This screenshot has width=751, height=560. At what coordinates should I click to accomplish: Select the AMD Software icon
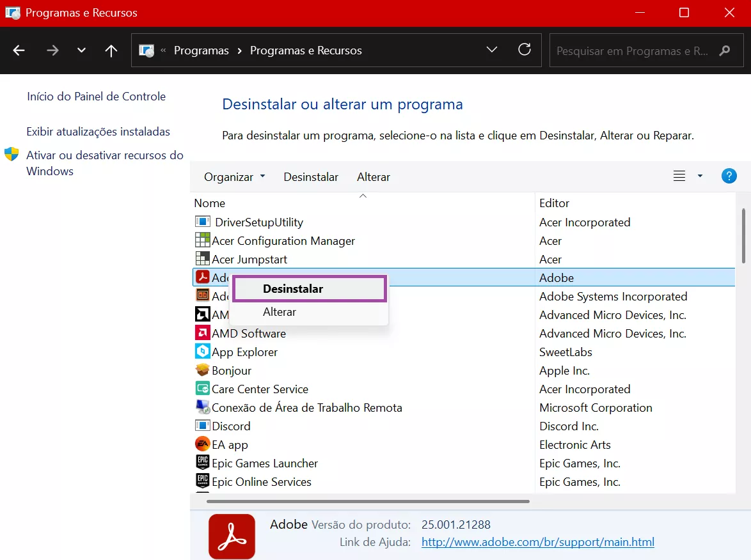click(x=202, y=333)
